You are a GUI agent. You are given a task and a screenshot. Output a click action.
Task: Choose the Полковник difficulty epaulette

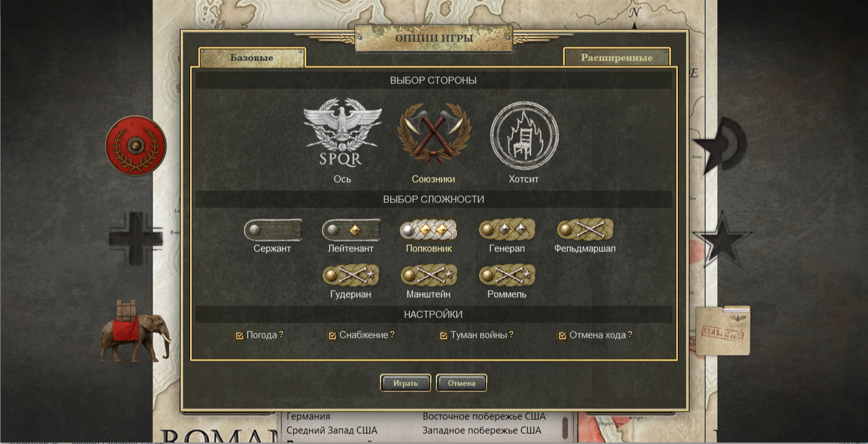click(x=429, y=230)
